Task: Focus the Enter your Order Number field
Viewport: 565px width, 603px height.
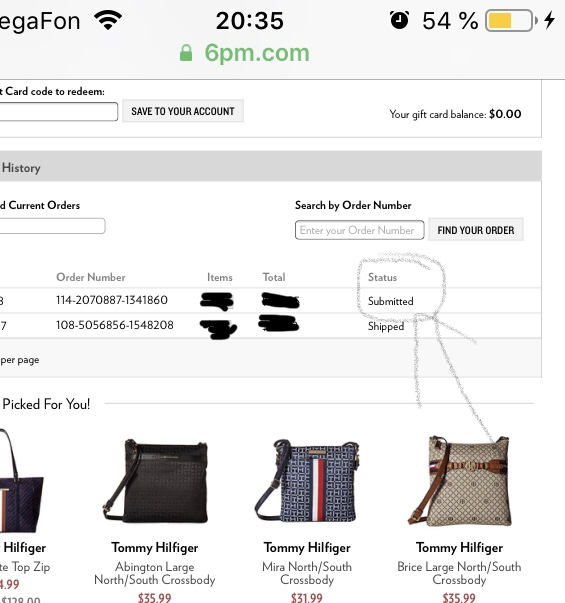Action: point(360,230)
